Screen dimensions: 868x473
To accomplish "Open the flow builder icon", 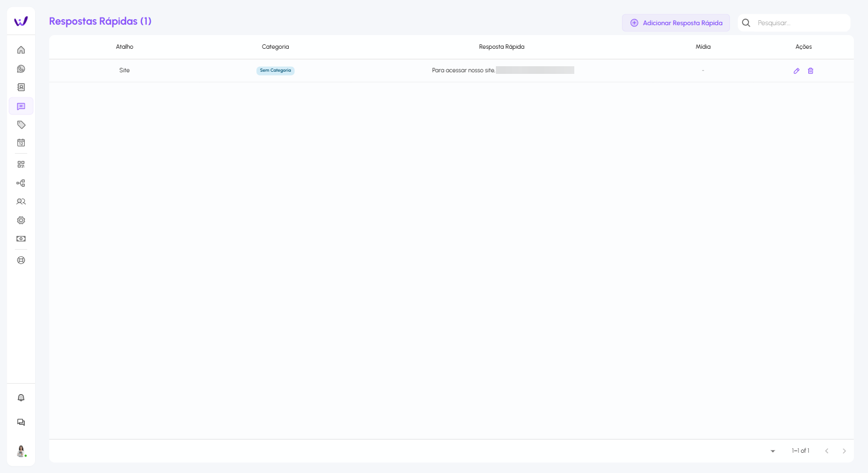I will 21,183.
